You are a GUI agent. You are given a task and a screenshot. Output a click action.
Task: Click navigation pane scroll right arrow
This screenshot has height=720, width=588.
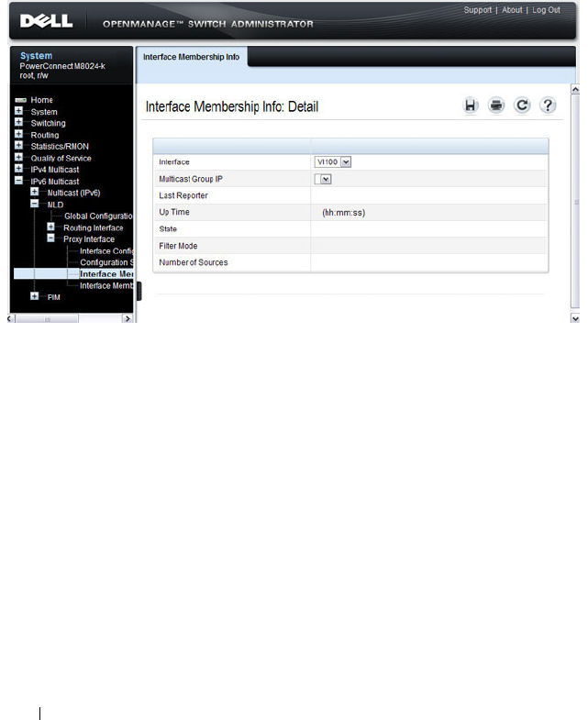[128, 318]
